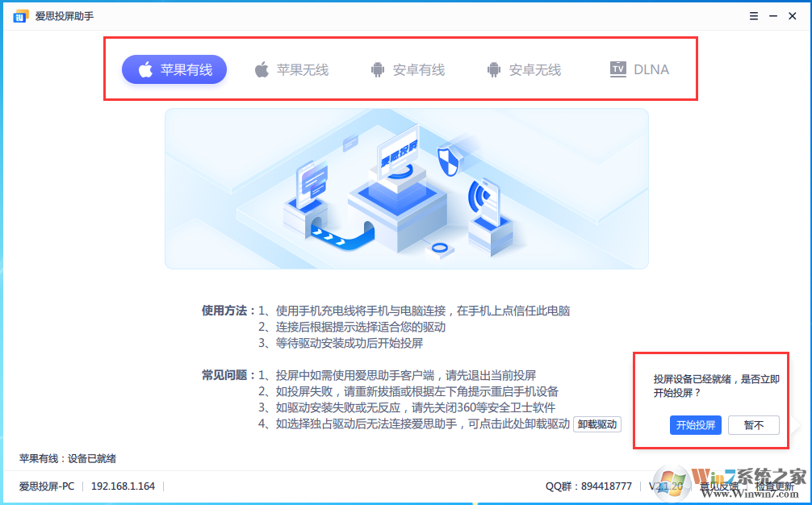Image resolution: width=812 pixels, height=505 pixels.
Task: Click the 暂不 button to postpone mirroring
Action: [753, 424]
